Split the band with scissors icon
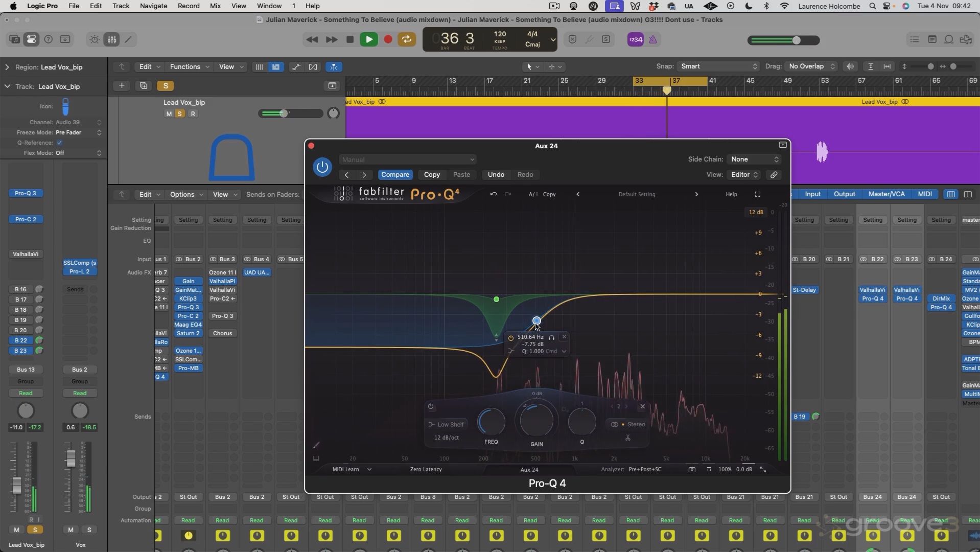980x552 pixels. tap(627, 438)
